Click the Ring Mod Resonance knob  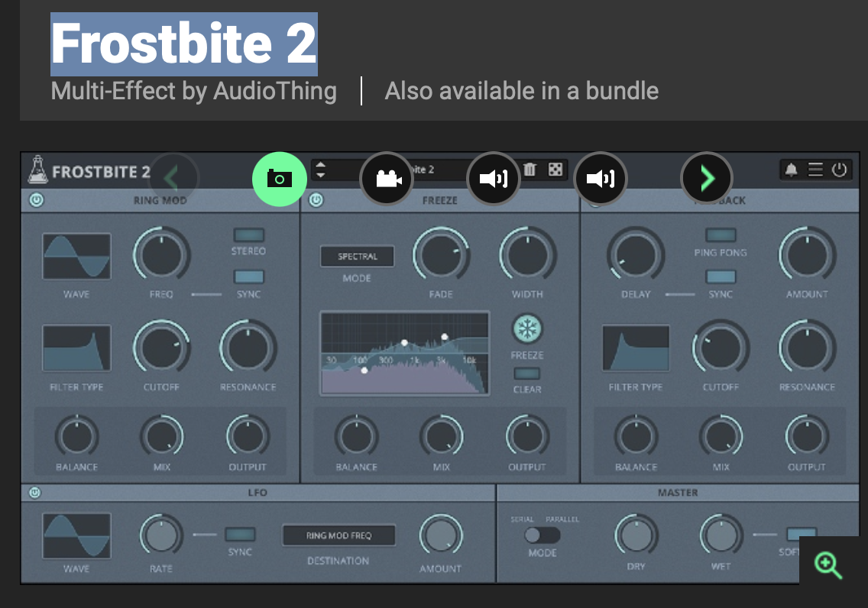(248, 348)
